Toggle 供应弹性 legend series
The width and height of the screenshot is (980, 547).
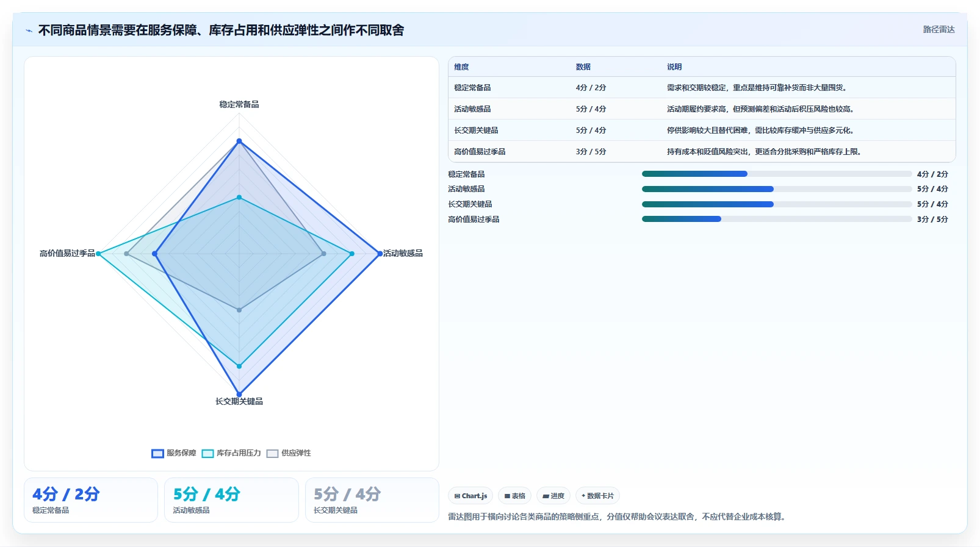coord(289,453)
